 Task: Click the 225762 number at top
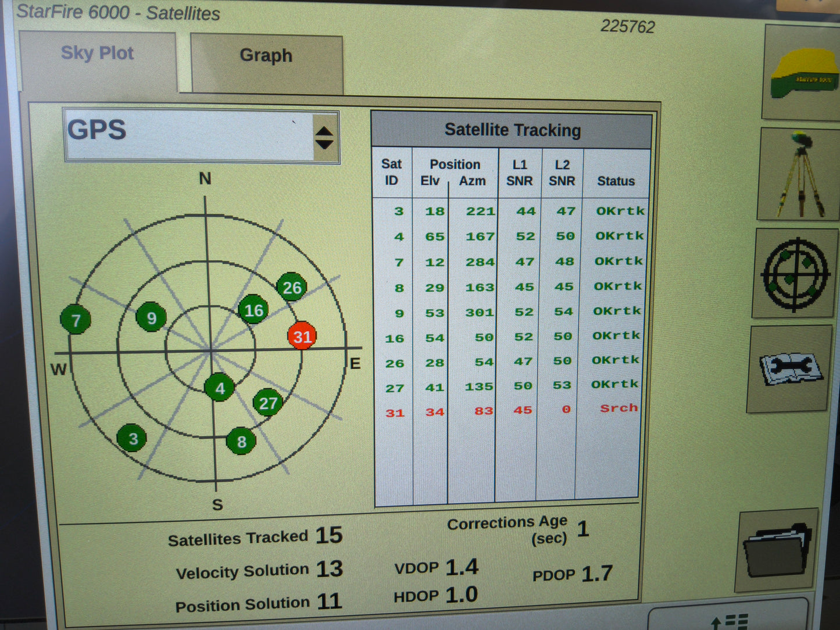(628, 26)
